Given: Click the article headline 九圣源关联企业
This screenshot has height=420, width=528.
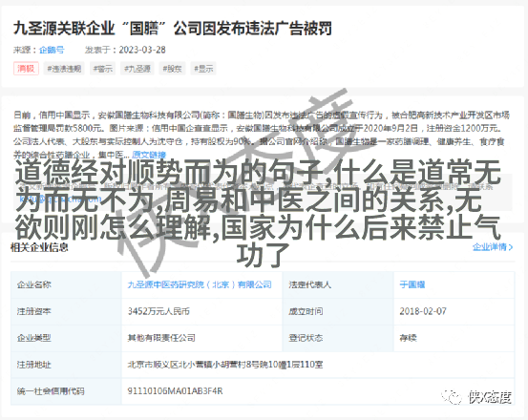Looking at the screenshot, I should point(173,29).
